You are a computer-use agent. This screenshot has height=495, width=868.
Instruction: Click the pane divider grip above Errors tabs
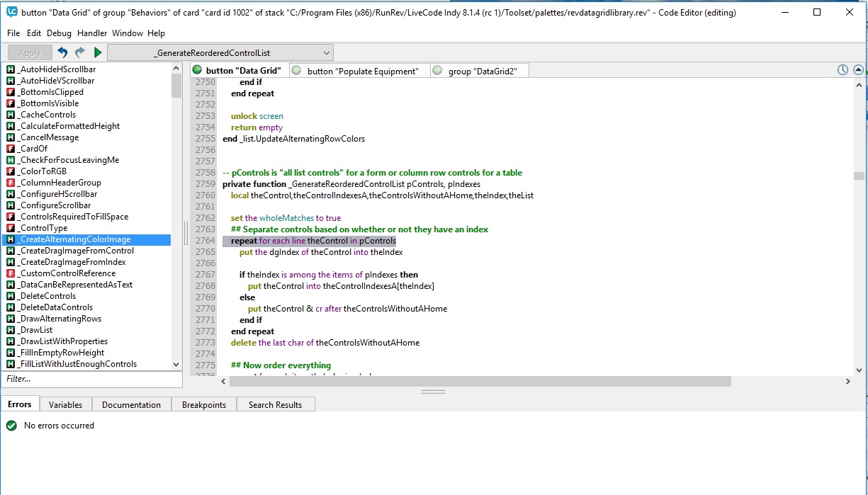(x=433, y=392)
